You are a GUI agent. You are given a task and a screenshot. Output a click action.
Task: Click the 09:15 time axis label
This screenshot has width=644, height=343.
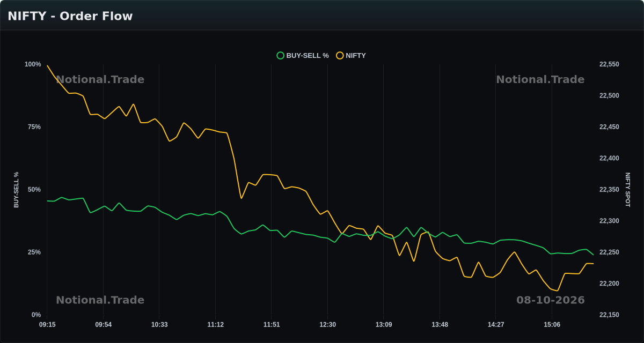pyautogui.click(x=47, y=325)
